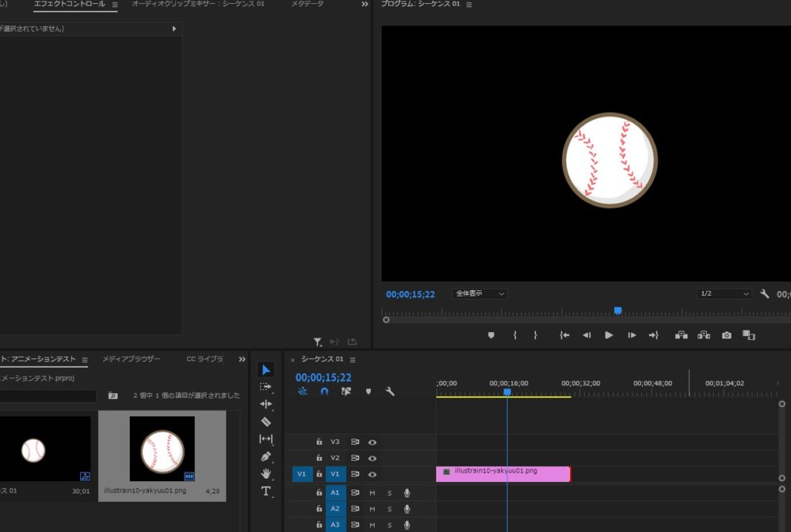This screenshot has width=791, height=532.
Task: Open timeline display settings wrench
Action: point(390,391)
